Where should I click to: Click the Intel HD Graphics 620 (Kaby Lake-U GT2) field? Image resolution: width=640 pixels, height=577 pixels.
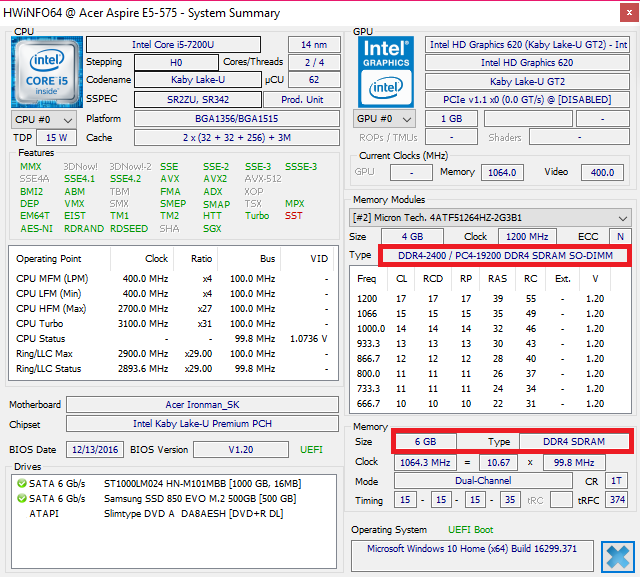point(527,44)
